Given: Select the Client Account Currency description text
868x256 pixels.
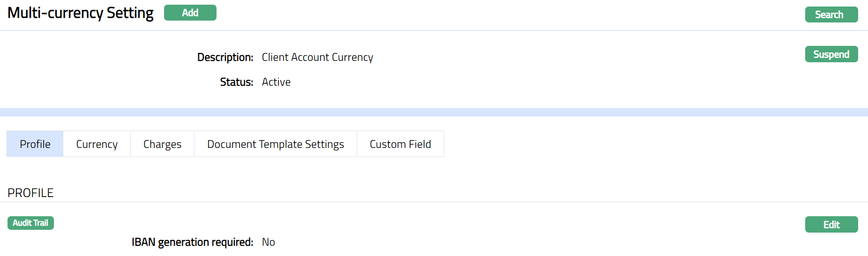Looking at the screenshot, I should click(x=317, y=57).
